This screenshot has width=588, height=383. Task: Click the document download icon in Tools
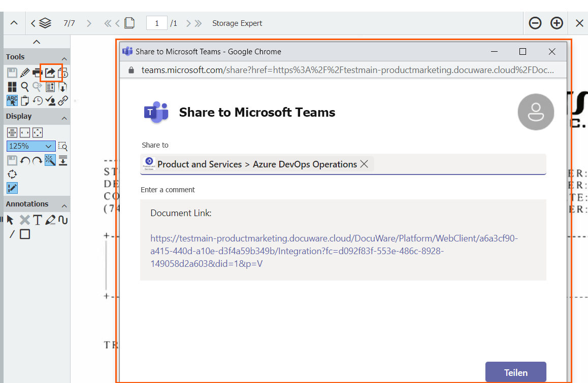tap(62, 86)
